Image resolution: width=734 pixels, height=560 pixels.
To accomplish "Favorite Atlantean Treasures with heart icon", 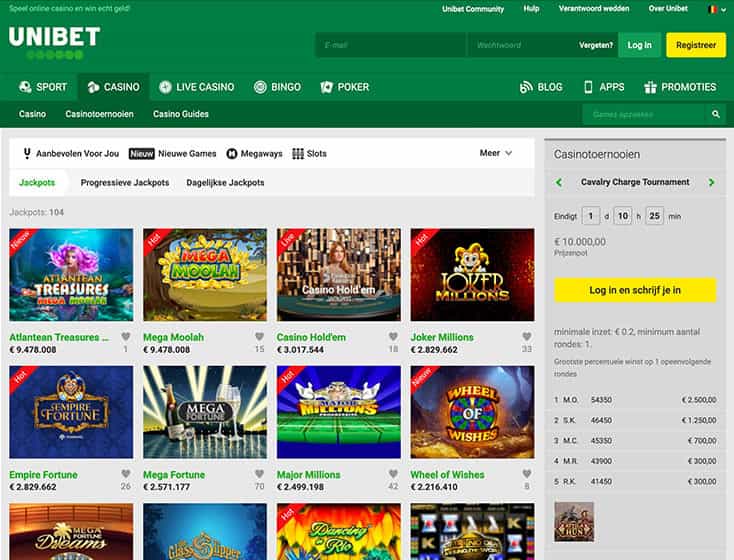I will 125,336.
